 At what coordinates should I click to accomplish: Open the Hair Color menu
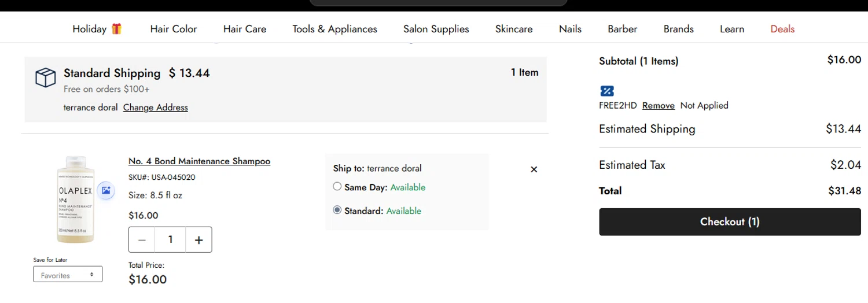point(174,29)
